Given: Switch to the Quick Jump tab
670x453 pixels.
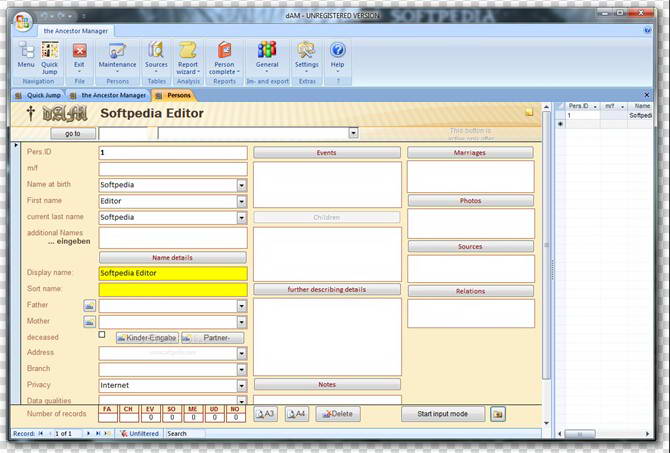Looking at the screenshot, I should (39, 95).
